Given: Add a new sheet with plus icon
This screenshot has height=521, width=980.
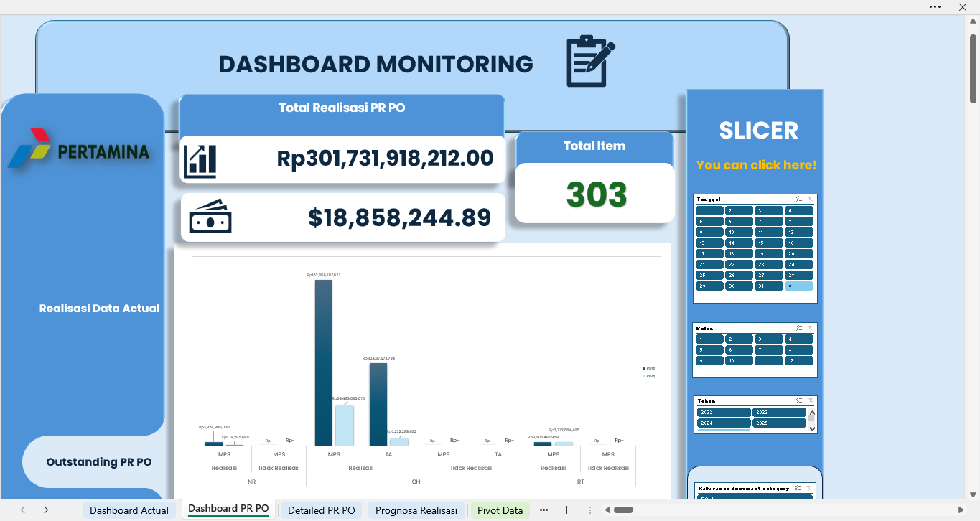Looking at the screenshot, I should coord(566,510).
